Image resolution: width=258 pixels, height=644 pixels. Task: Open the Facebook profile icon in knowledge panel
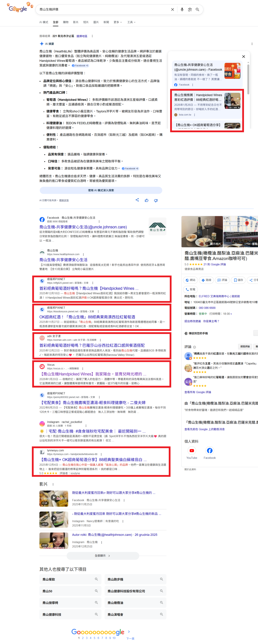[x=209, y=451]
